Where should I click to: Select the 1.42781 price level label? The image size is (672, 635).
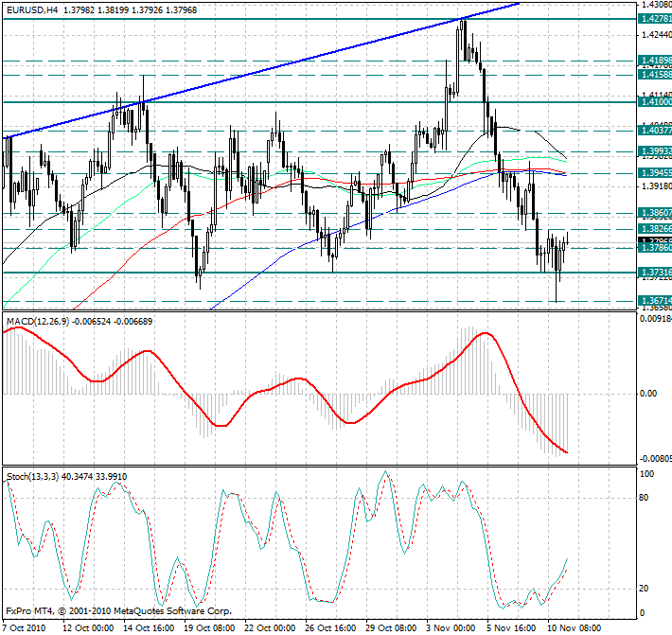click(655, 18)
